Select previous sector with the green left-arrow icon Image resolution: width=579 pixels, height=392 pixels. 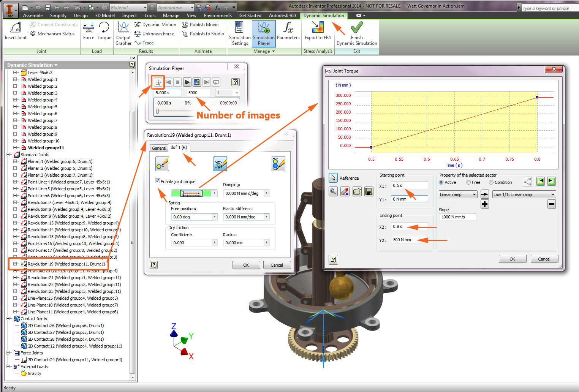coord(541,181)
